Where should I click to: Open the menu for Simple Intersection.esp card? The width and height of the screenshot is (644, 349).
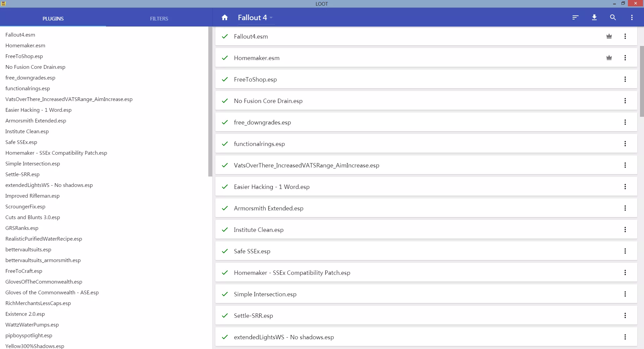tap(625, 294)
